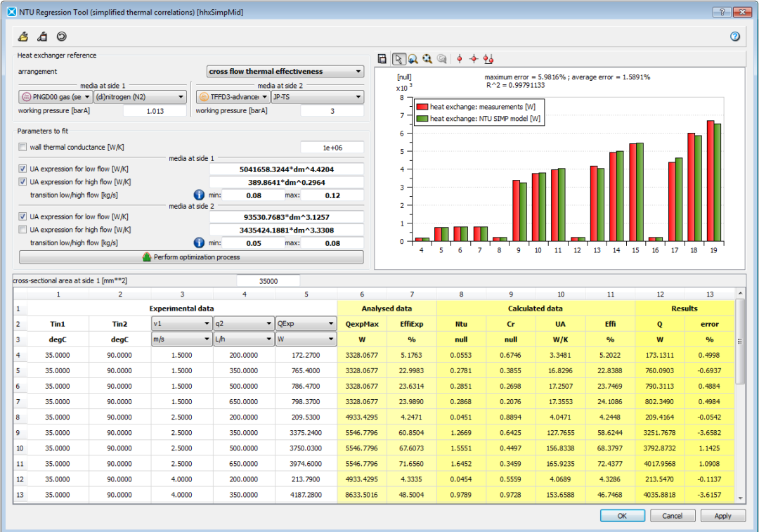Open the help question mark icon
This screenshot has width=759, height=532.
[x=735, y=37]
